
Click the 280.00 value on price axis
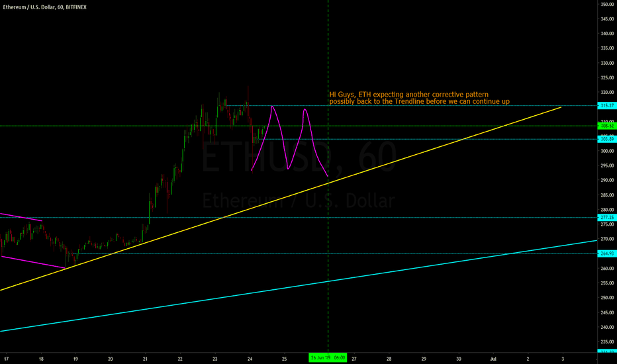tap(607, 210)
